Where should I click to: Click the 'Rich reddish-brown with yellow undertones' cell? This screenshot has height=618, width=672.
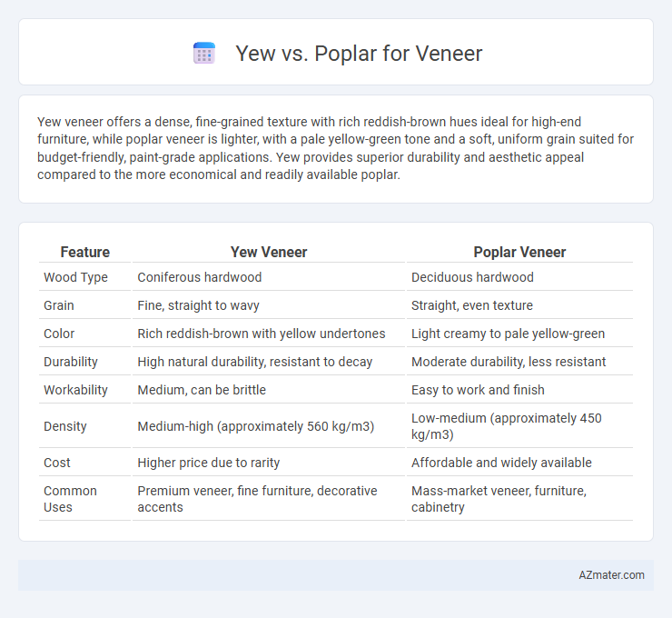point(269,334)
